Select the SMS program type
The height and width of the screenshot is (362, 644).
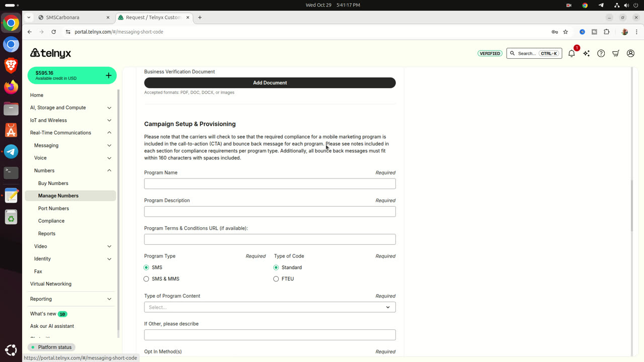pos(146,267)
